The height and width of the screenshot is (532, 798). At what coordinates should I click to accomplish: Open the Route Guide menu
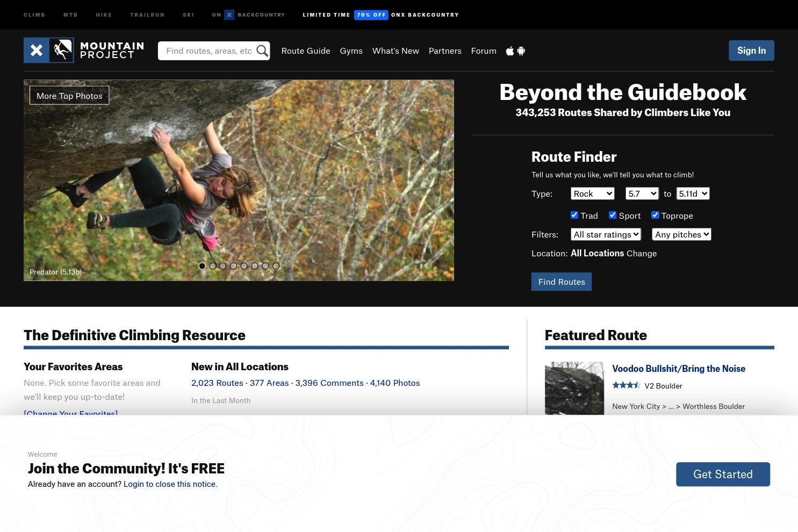pyautogui.click(x=306, y=51)
